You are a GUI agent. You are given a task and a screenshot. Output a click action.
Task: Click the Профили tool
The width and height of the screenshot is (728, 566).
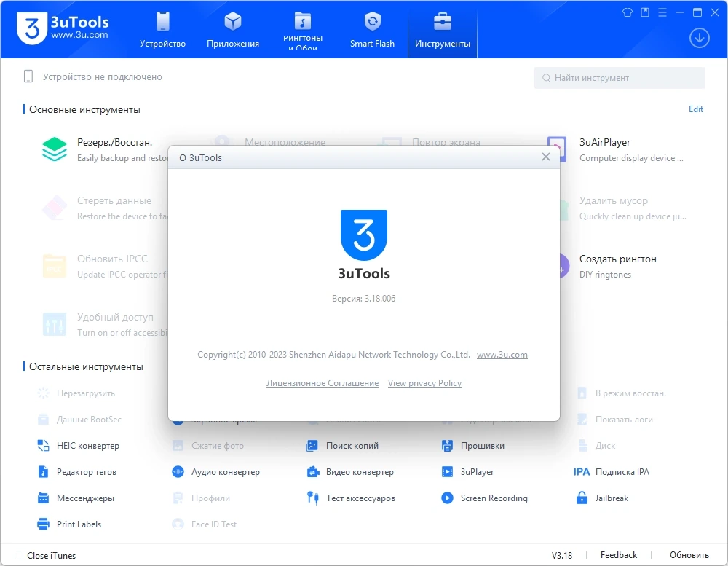point(201,498)
